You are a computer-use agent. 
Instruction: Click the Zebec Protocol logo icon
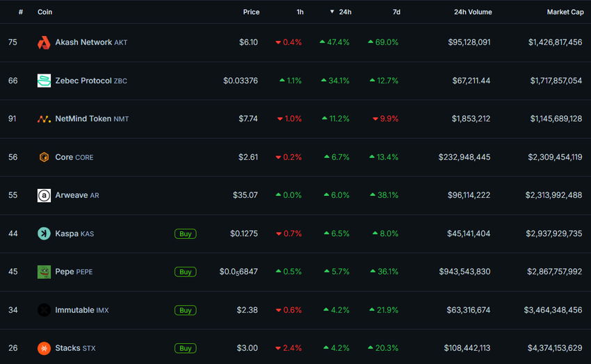click(44, 81)
